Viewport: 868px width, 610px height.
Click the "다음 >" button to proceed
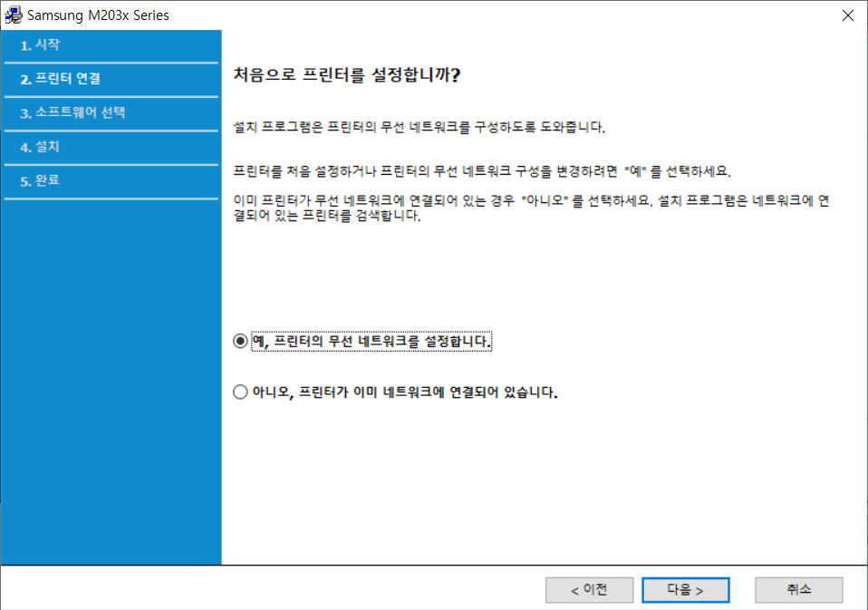685,589
